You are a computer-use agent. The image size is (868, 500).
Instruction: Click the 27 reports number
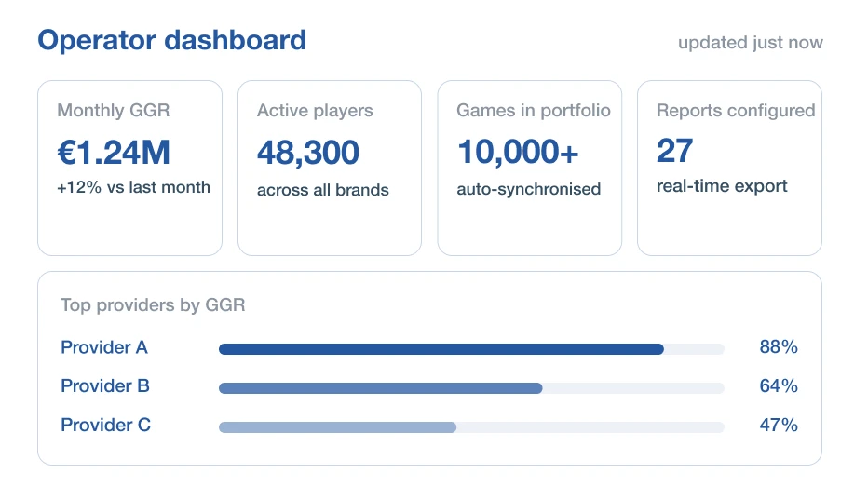click(x=675, y=151)
